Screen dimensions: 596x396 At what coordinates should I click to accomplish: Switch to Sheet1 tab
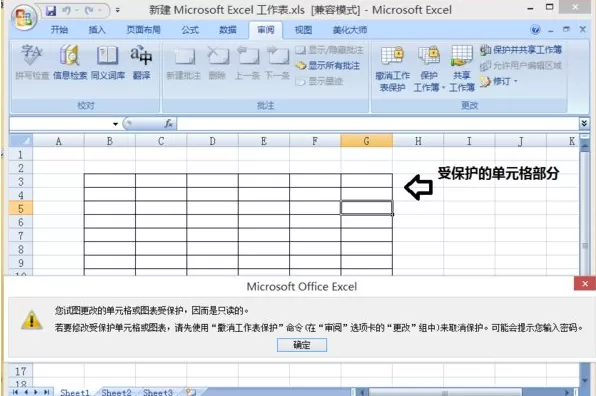point(74,392)
